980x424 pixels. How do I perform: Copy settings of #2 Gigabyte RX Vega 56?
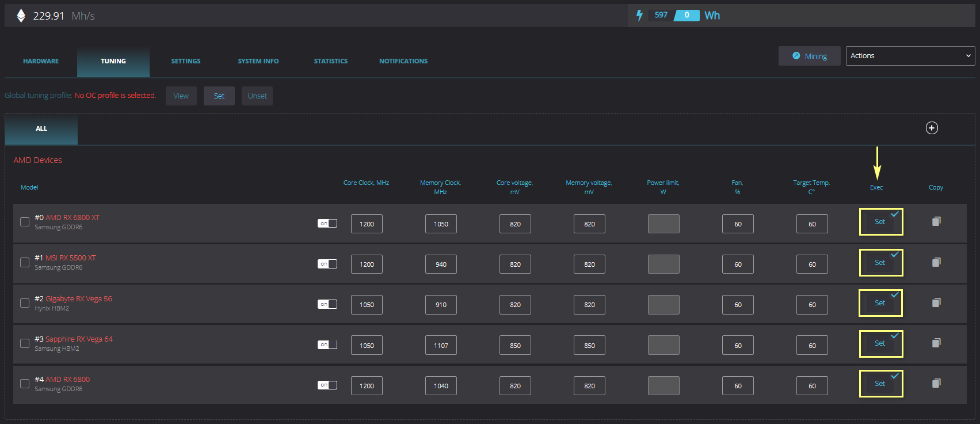click(936, 302)
